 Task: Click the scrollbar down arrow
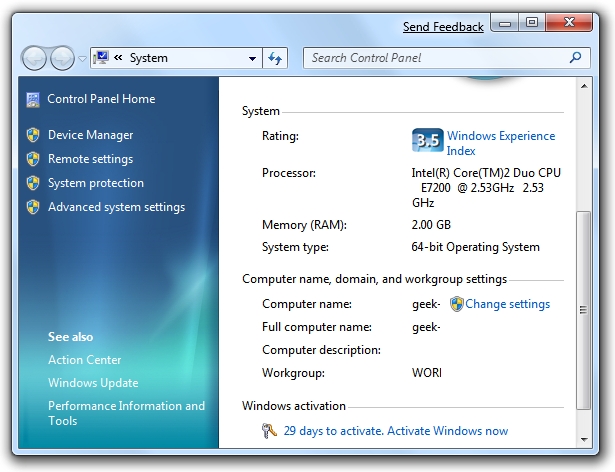pos(584,439)
